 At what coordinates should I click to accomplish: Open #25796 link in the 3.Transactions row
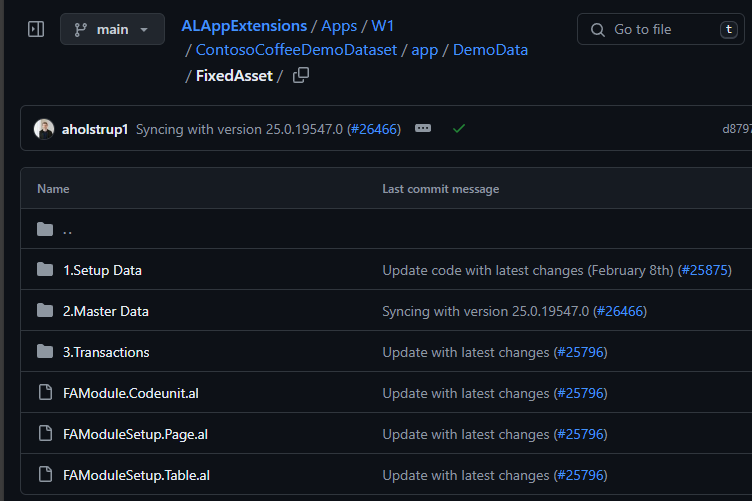(x=580, y=352)
